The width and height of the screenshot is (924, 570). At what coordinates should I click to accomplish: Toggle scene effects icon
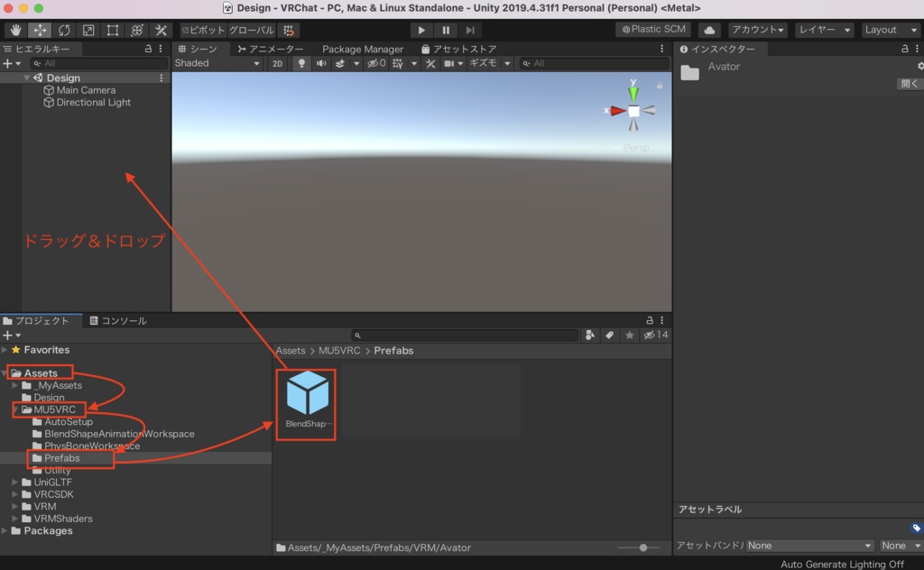pos(340,64)
